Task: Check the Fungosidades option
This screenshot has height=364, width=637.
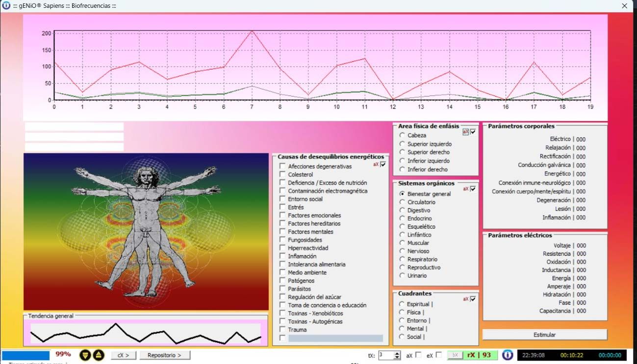Action: coord(283,240)
